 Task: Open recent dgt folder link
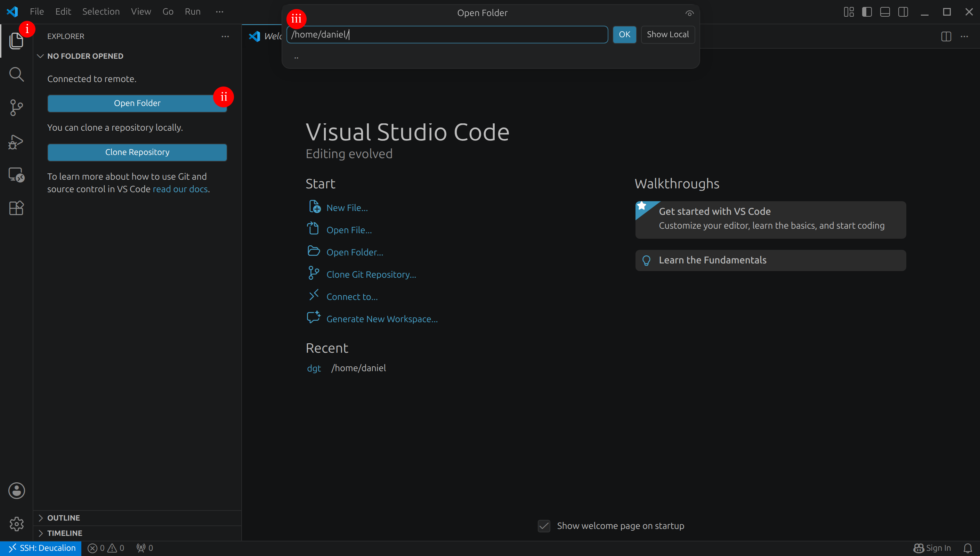(314, 368)
